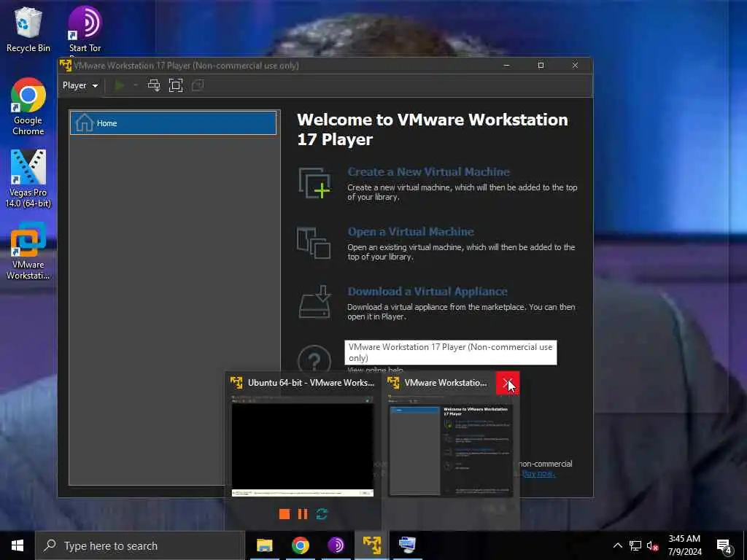This screenshot has height=560, width=747.
Task: Click the Buy now link
Action: pyautogui.click(x=538, y=473)
